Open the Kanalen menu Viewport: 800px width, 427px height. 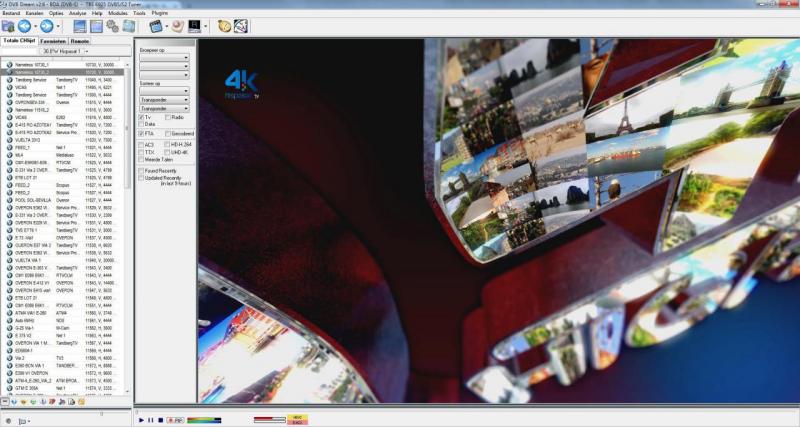click(35, 13)
